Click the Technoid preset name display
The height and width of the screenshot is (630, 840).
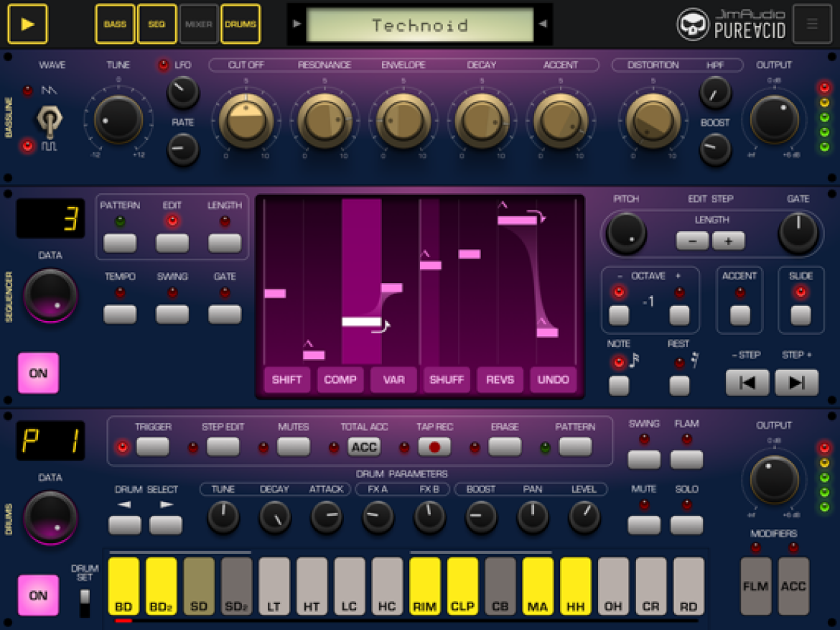click(x=419, y=24)
